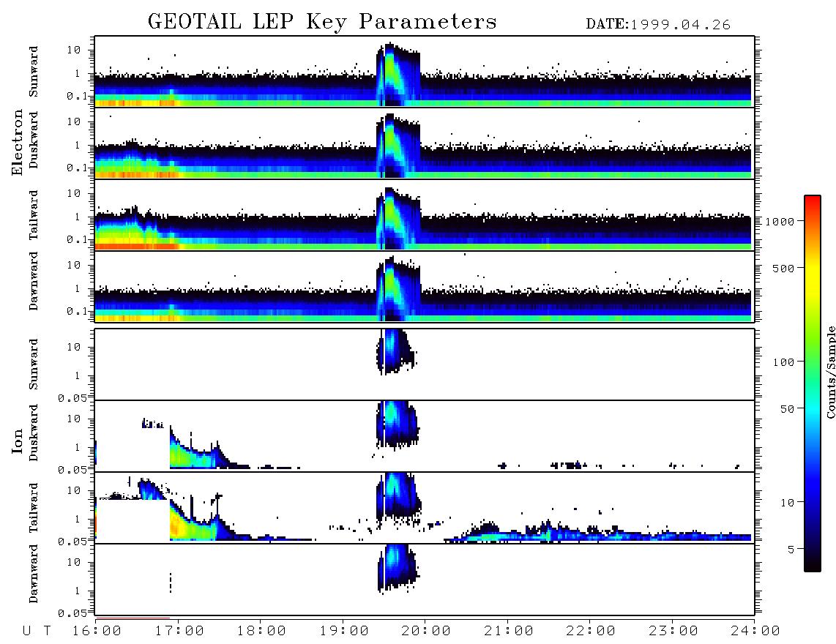
Task: Click the Electron "Sunward" panel label
Action: [x=34, y=72]
